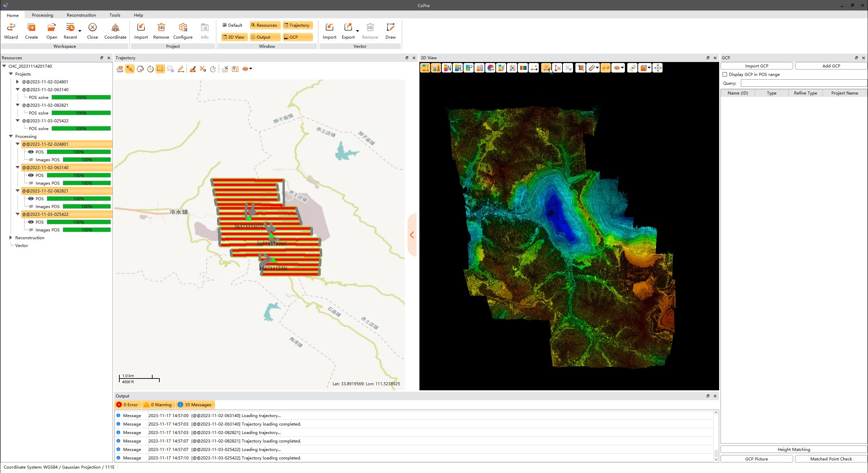The height and width of the screenshot is (473, 868).
Task: Collapse the @@2023-11-02-063140 processing node
Action: (18, 167)
